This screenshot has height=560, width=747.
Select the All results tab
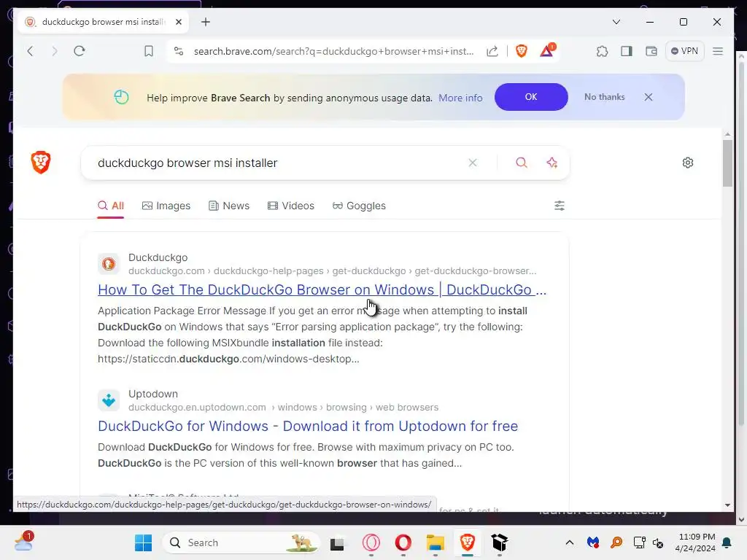tap(111, 206)
